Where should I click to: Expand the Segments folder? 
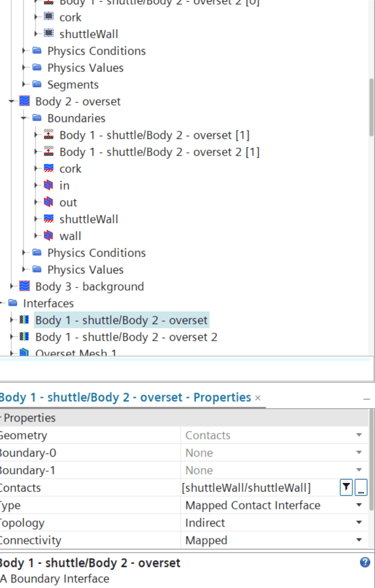24,84
